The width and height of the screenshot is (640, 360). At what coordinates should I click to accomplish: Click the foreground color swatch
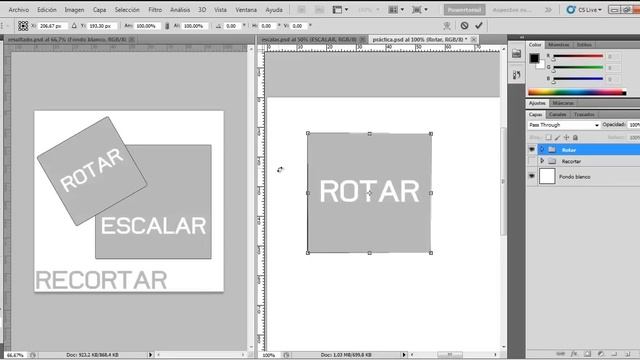click(534, 58)
